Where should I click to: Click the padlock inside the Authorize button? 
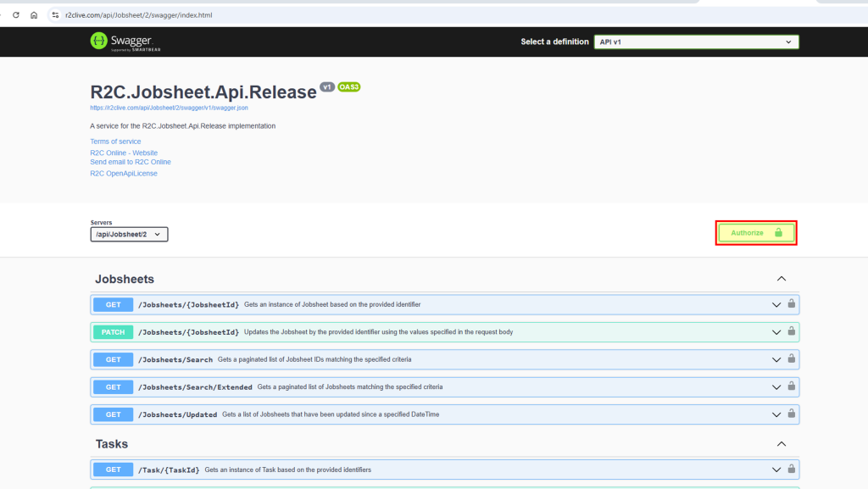[x=779, y=232]
